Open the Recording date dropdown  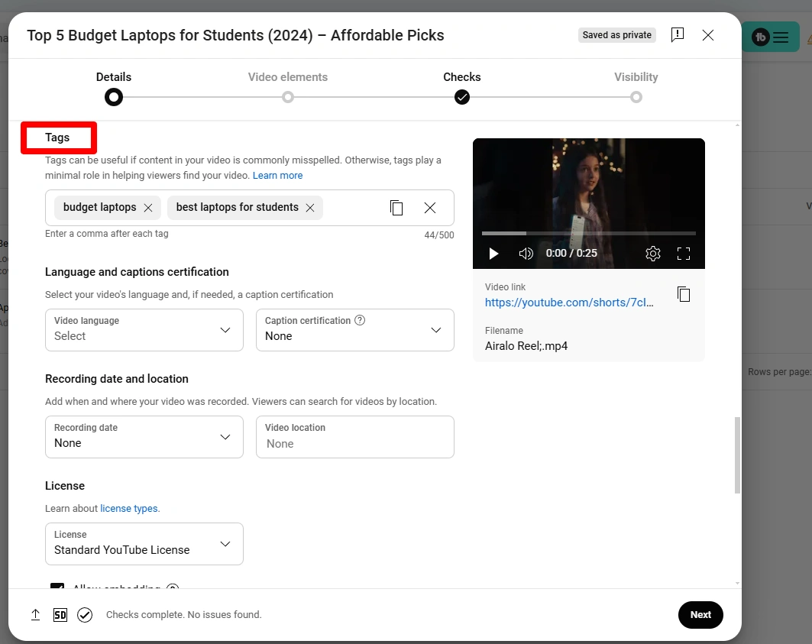coord(144,437)
